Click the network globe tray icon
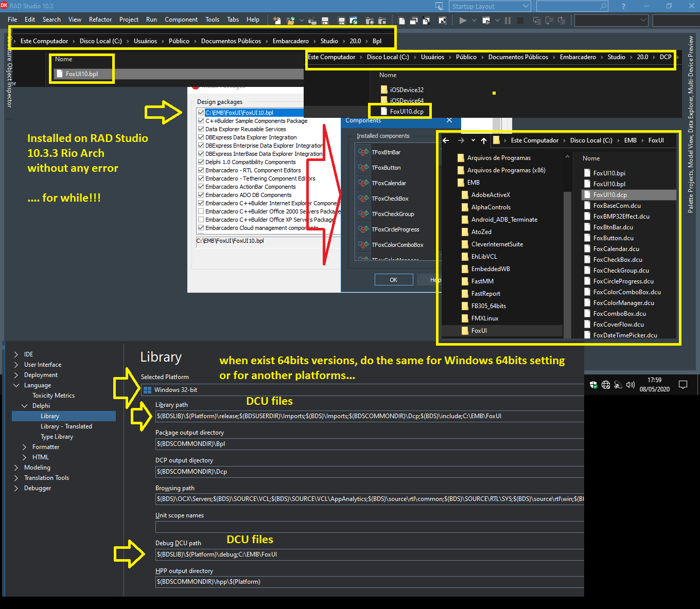The width and height of the screenshot is (700, 609). pos(606,385)
